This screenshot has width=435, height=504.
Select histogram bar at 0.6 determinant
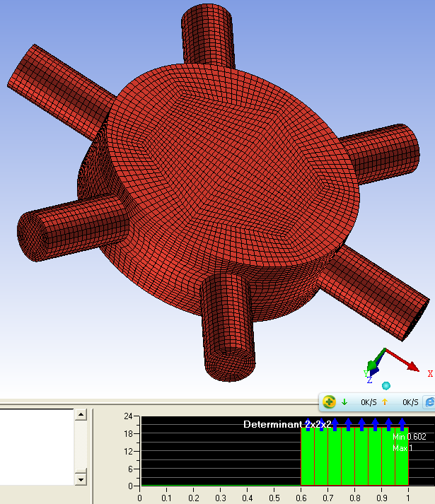pos(308,457)
